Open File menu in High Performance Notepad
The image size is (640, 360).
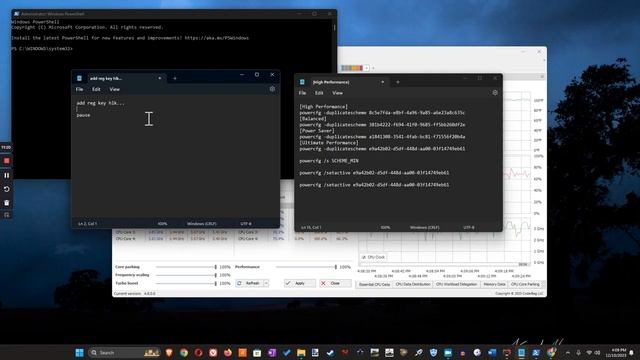click(x=302, y=93)
